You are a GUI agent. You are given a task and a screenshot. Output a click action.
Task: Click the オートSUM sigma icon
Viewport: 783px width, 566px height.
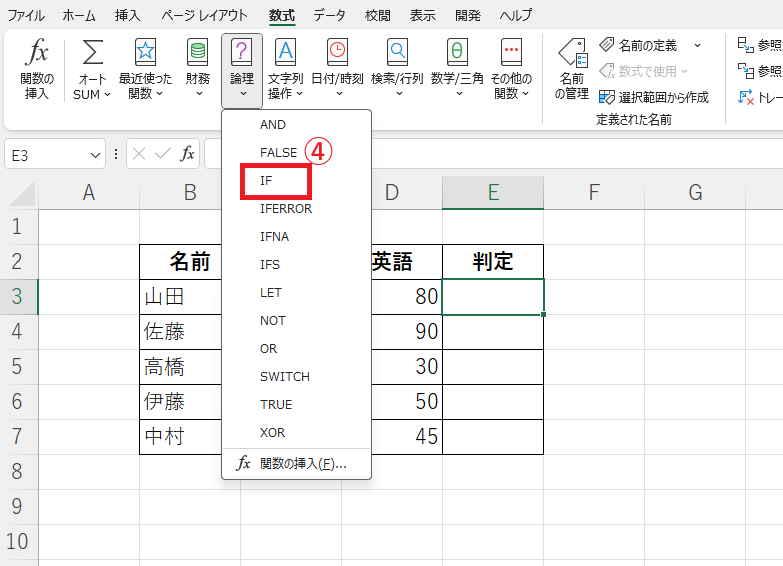click(92, 52)
